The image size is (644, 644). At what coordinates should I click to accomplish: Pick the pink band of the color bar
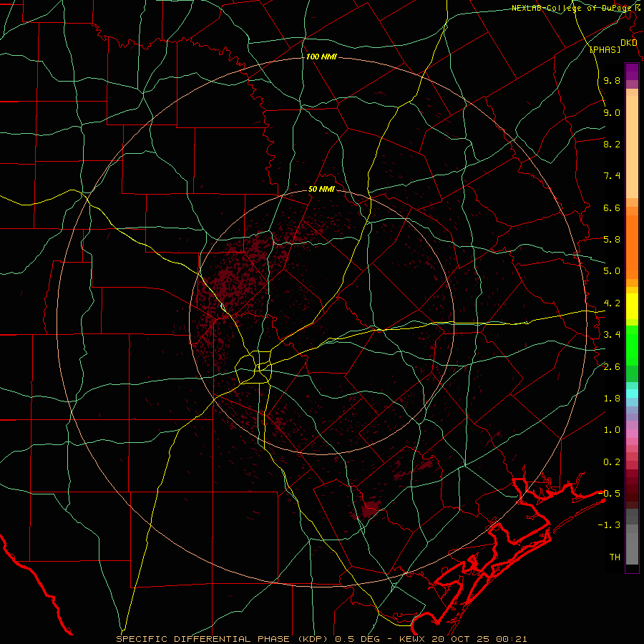[632, 434]
